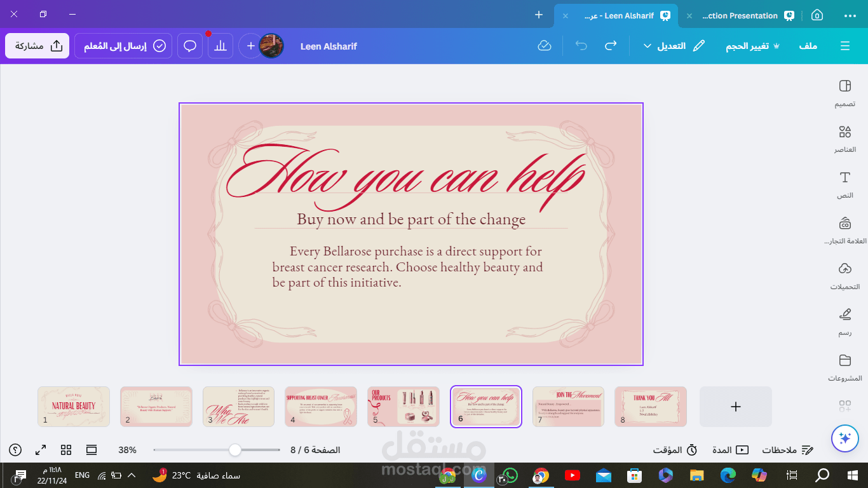Open المدة duration settings
The height and width of the screenshot is (488, 868).
[x=730, y=450]
